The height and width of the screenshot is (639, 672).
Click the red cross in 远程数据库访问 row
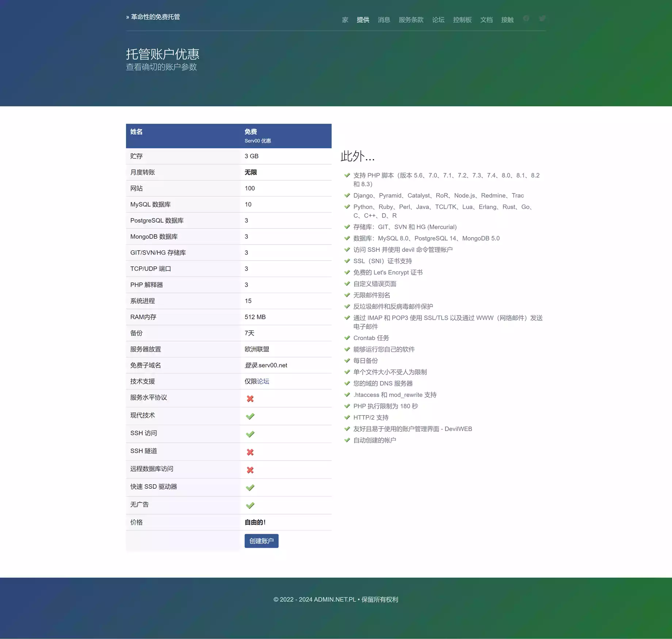[250, 470]
